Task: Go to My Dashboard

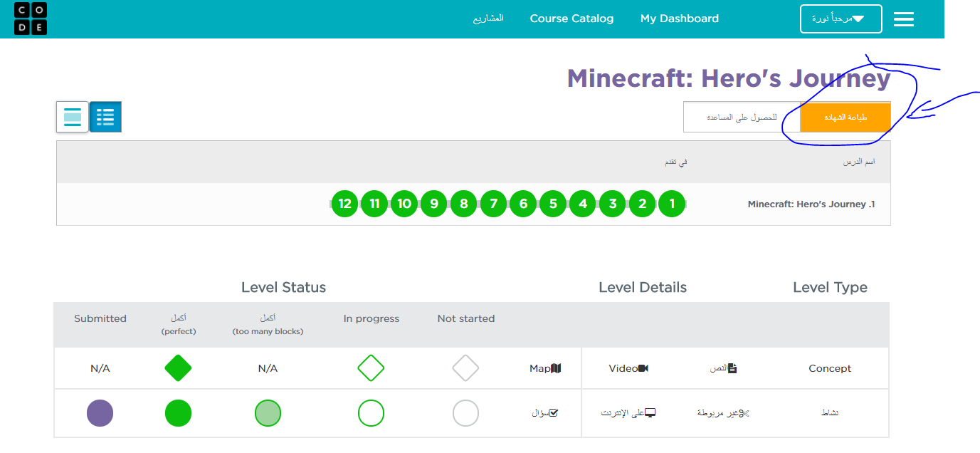Action: pyautogui.click(x=680, y=19)
